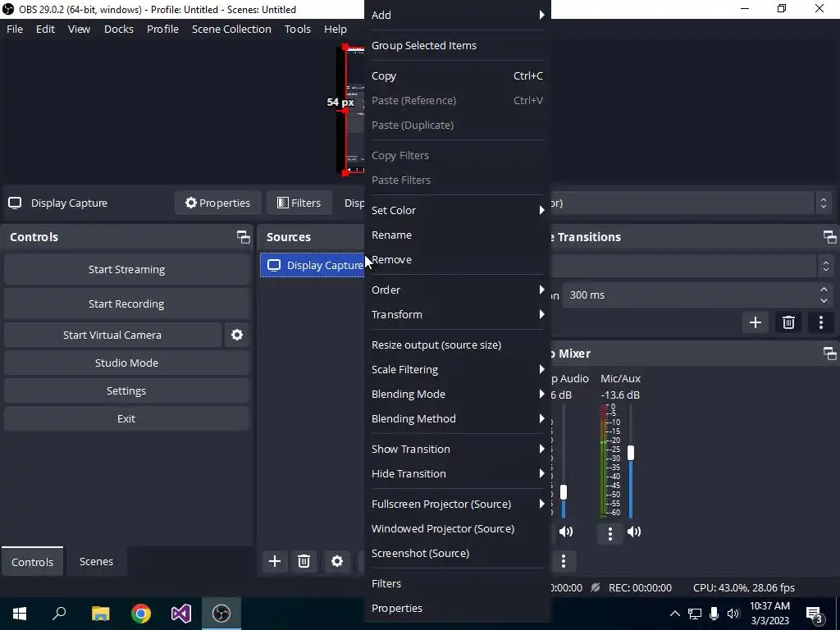The height and width of the screenshot is (630, 840).
Task: Open source properties gear in Sources toolbar
Action: [337, 561]
